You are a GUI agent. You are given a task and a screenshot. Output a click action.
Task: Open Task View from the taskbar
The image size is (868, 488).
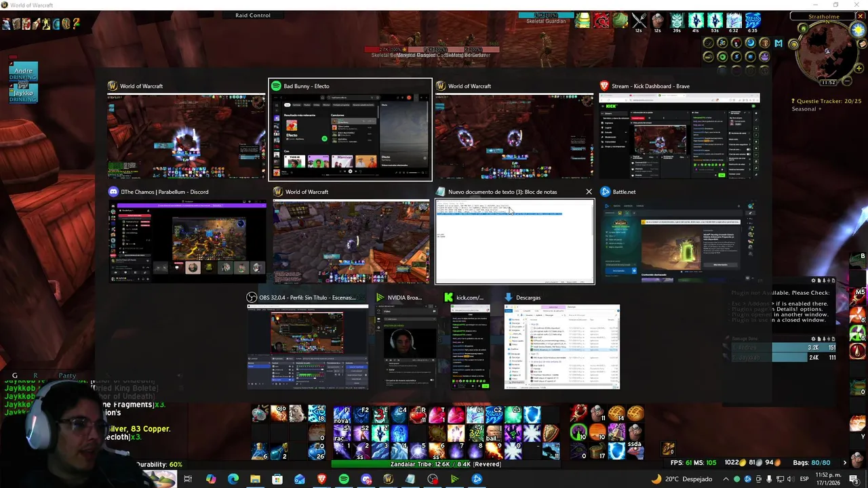click(188, 479)
